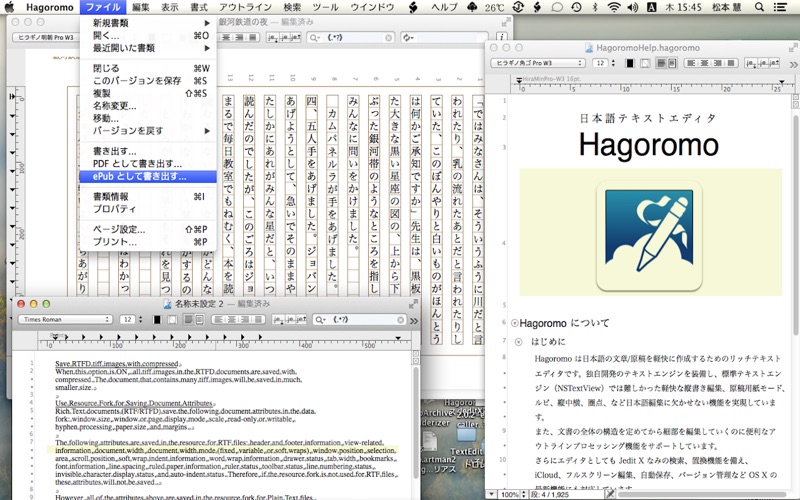Image resolution: width=800 pixels, height=500 pixels.
Task: Click the volume icon in the menu bar
Action: [633, 7]
